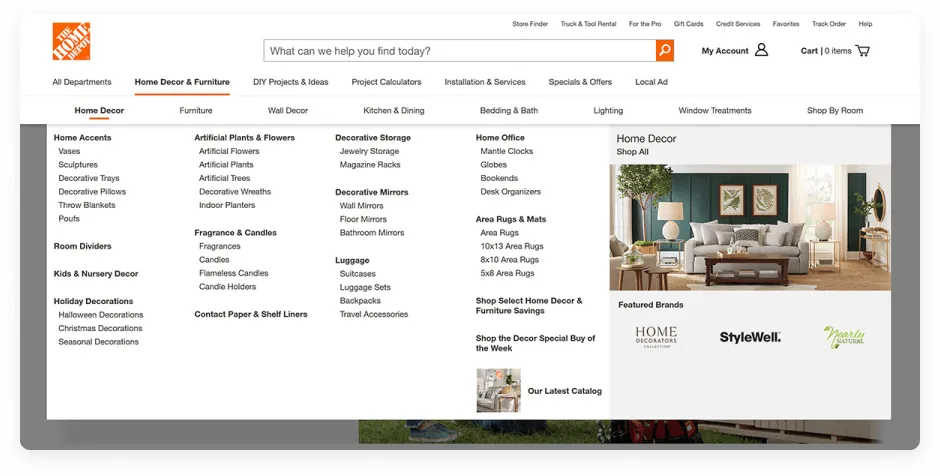Image resolution: width=940 pixels, height=476 pixels.
Task: Open the Specials & Offers menu
Action: coord(580,82)
